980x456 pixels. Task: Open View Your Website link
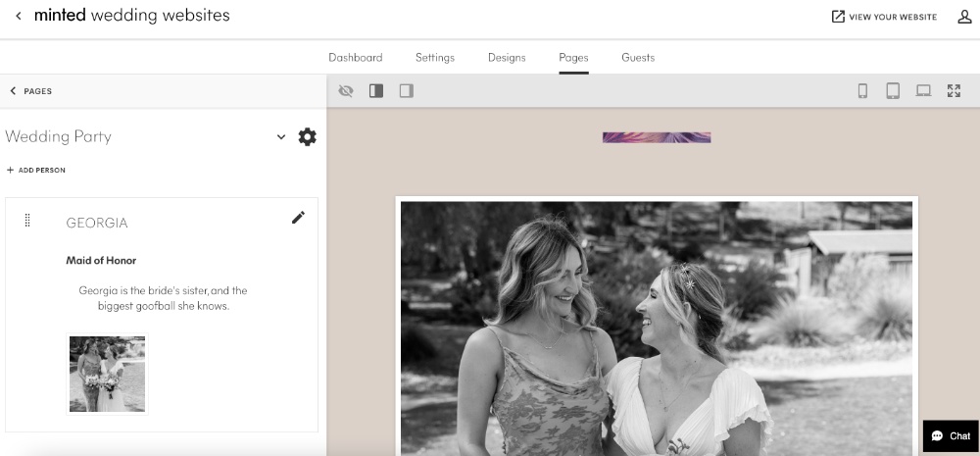(x=884, y=17)
